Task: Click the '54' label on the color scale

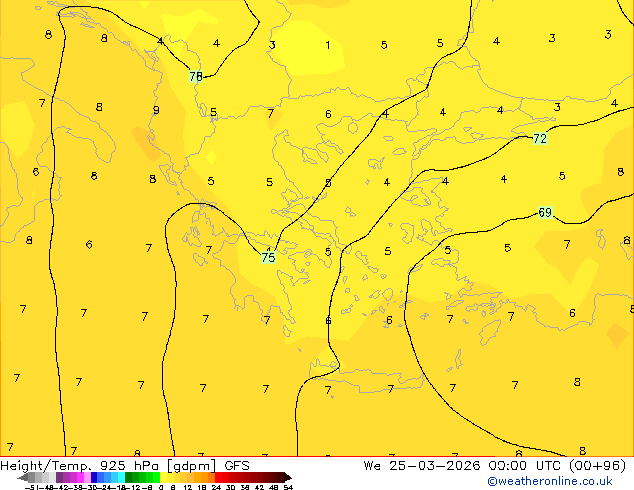Action: click(288, 487)
